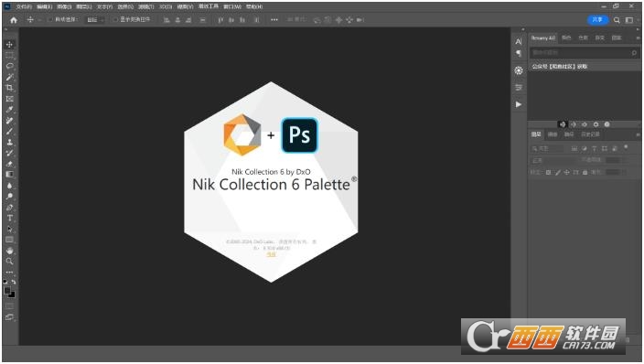This screenshot has width=644, height=364.
Task: Select the Rectangular Marquee tool
Action: click(9, 55)
